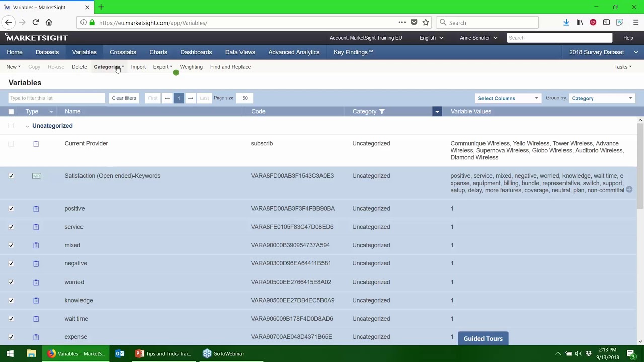This screenshot has width=644, height=362.
Task: Open the Advanced Analytics tab
Action: pyautogui.click(x=294, y=52)
